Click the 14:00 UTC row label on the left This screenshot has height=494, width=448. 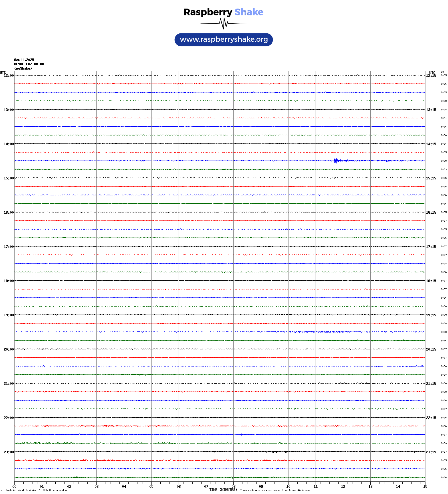(9, 144)
